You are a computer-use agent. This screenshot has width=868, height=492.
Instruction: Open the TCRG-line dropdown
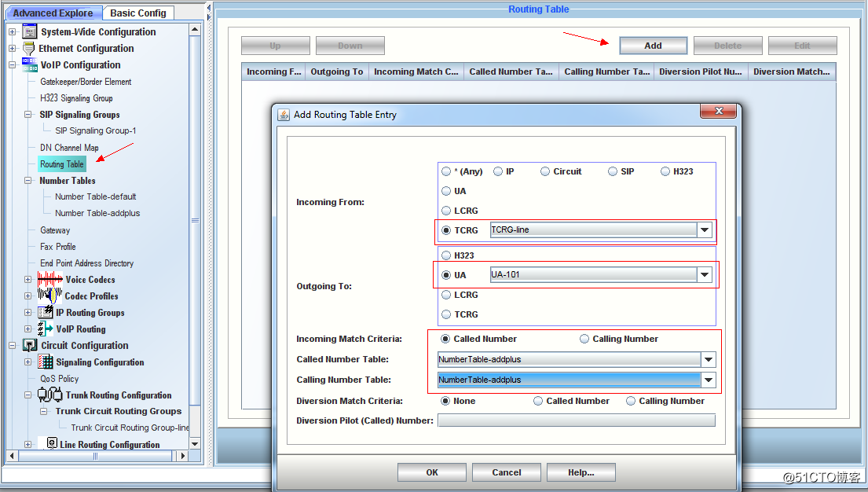(x=704, y=229)
